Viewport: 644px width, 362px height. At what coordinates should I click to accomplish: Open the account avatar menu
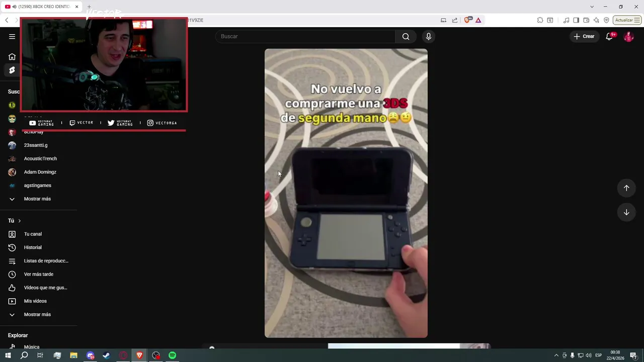point(628,36)
